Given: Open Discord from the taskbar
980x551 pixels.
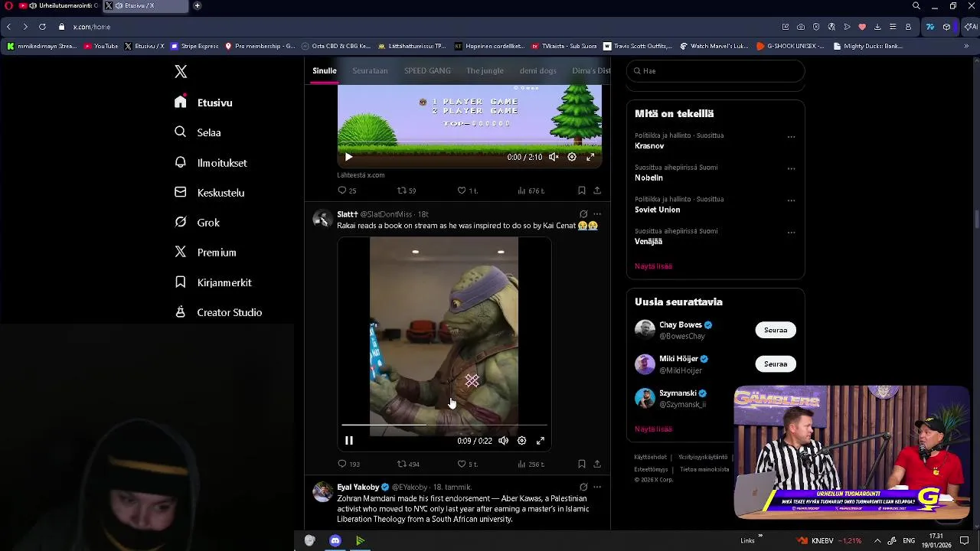Looking at the screenshot, I should coord(335,541).
